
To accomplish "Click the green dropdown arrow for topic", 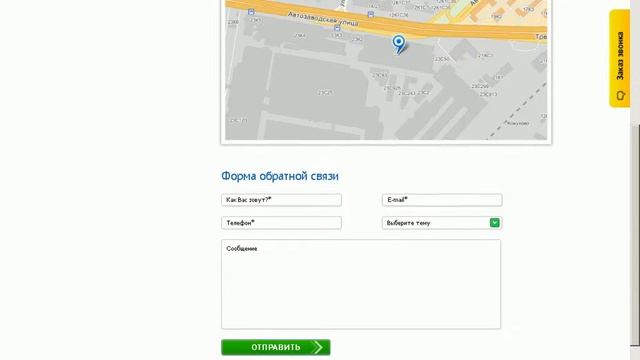I will [x=495, y=223].
